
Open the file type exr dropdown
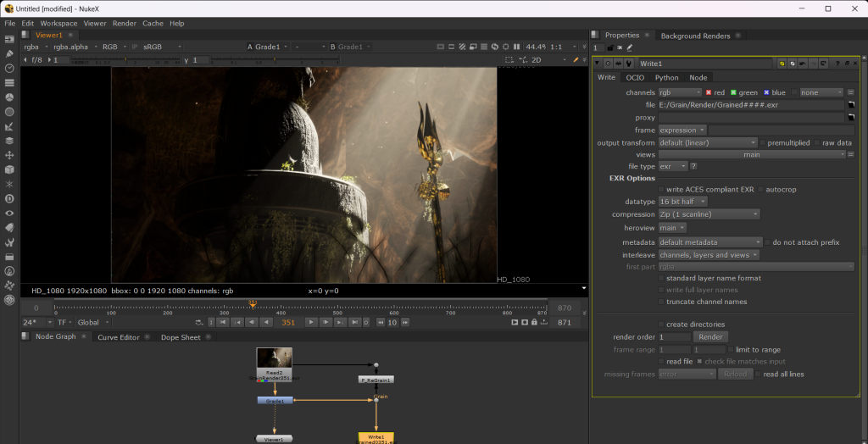coord(672,166)
